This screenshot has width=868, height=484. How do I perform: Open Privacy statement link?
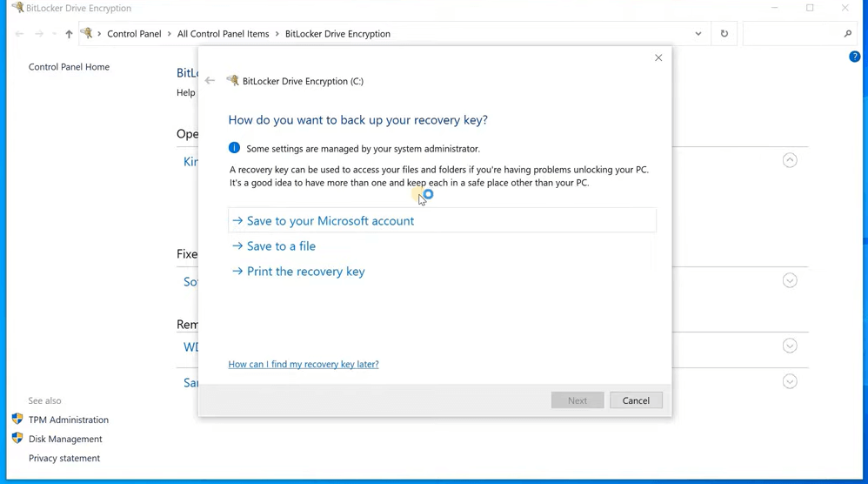click(x=64, y=459)
